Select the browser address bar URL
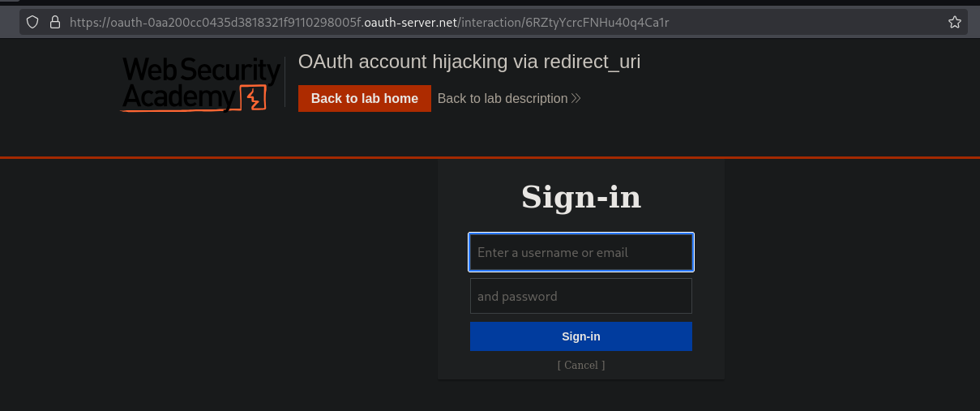This screenshot has width=980, height=411. pos(370,23)
